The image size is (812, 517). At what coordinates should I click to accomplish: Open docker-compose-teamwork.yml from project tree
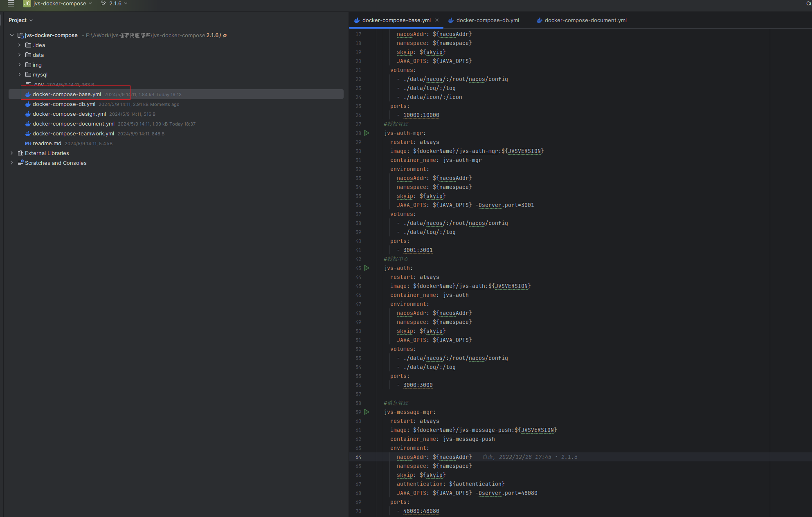pos(73,133)
